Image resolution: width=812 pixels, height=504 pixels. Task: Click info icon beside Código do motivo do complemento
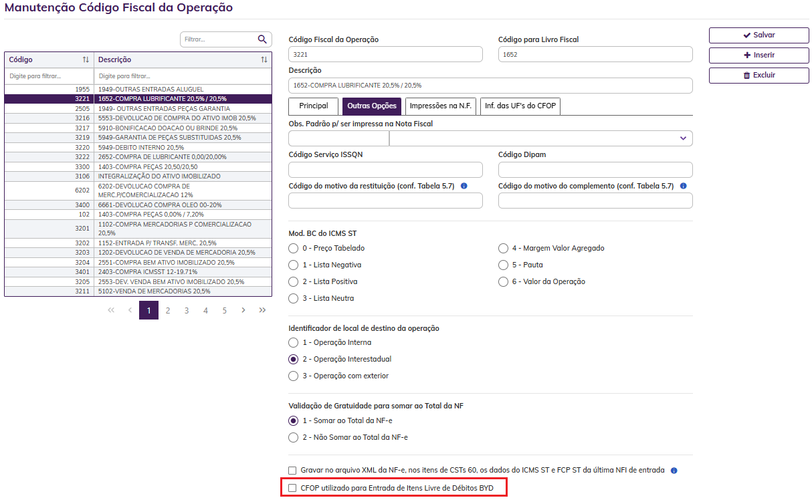[x=683, y=186]
